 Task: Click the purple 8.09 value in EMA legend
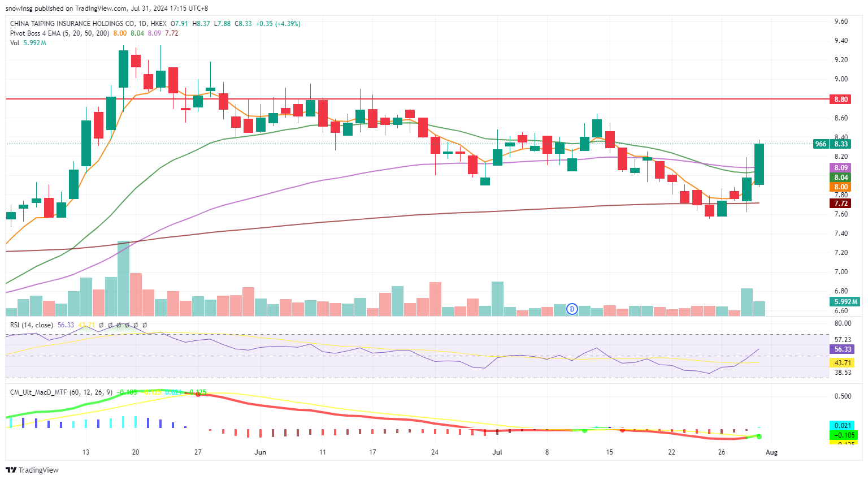coord(154,33)
